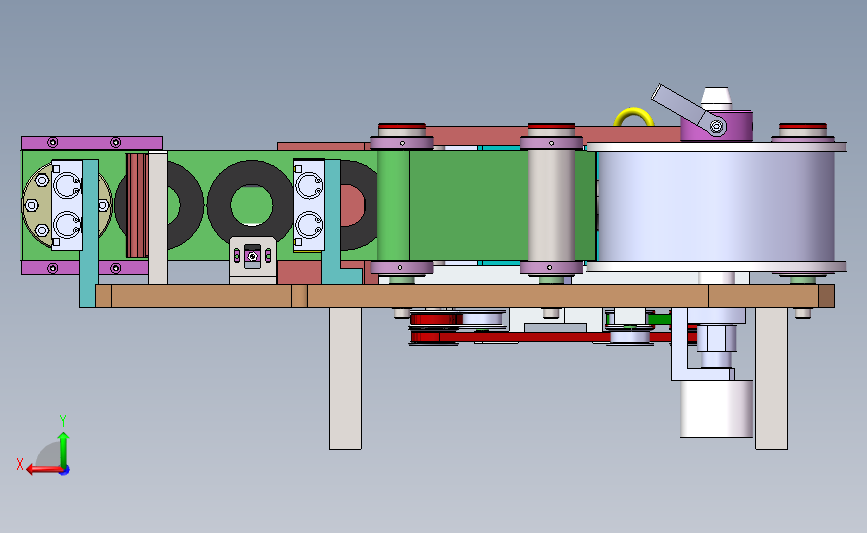The height and width of the screenshot is (533, 867).
Task: Pick the purple clamp collar above the drum
Action: (717, 126)
